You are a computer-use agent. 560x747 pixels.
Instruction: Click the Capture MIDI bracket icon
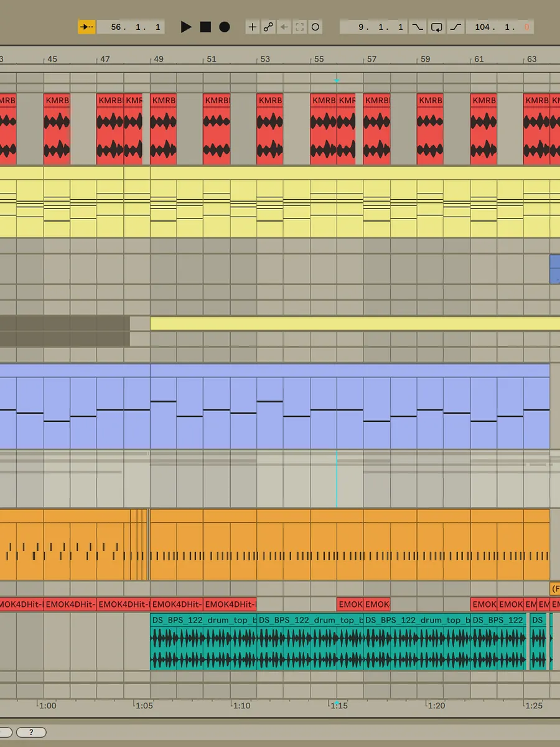tap(300, 27)
